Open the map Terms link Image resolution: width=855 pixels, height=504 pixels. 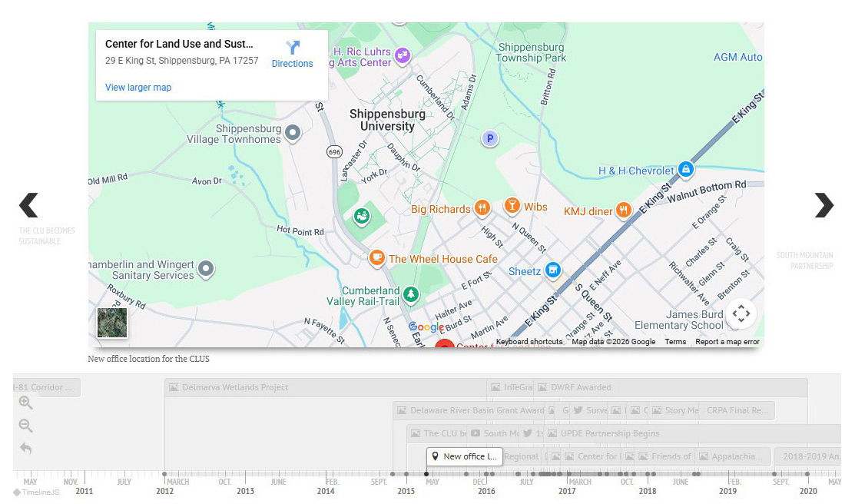tap(675, 342)
